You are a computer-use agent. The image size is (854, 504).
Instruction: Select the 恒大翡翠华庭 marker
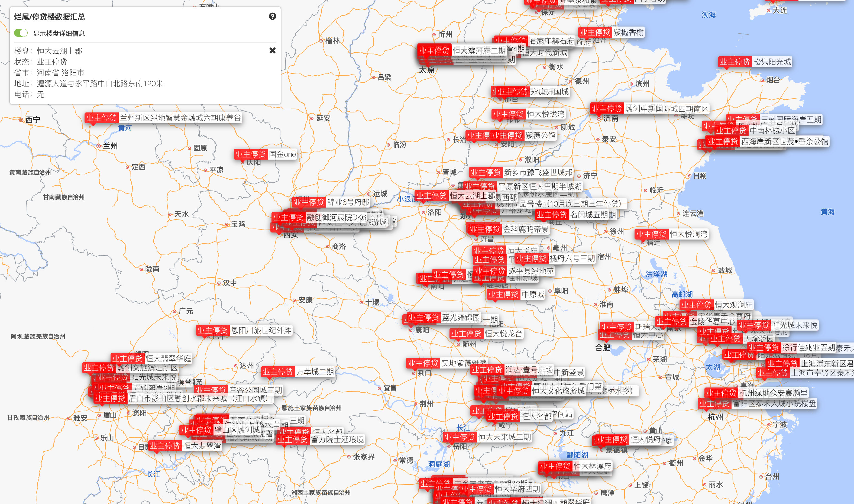(151, 358)
